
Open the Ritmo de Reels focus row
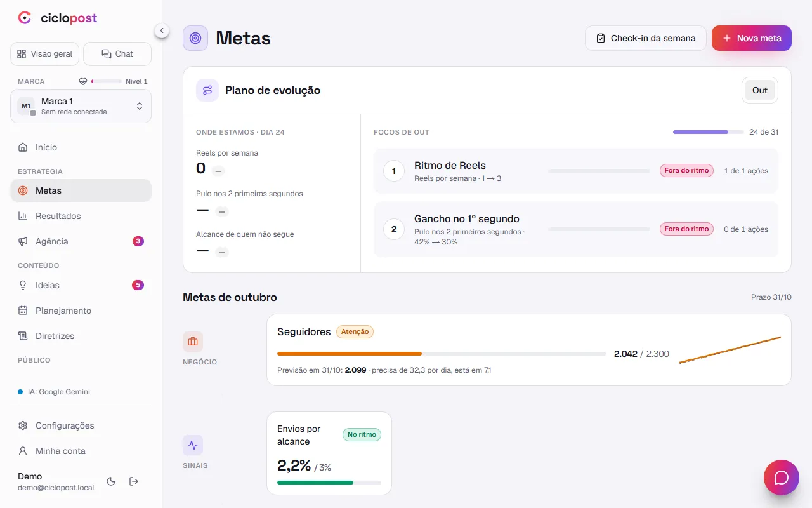point(575,171)
